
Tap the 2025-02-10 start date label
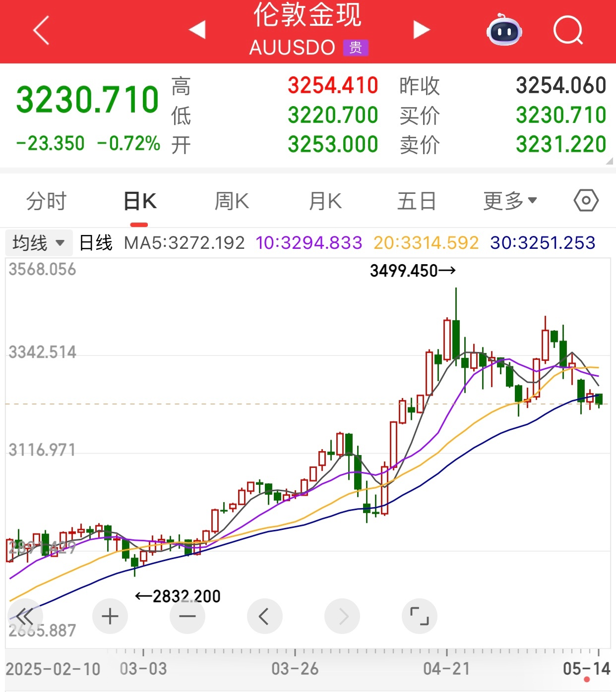tap(53, 669)
